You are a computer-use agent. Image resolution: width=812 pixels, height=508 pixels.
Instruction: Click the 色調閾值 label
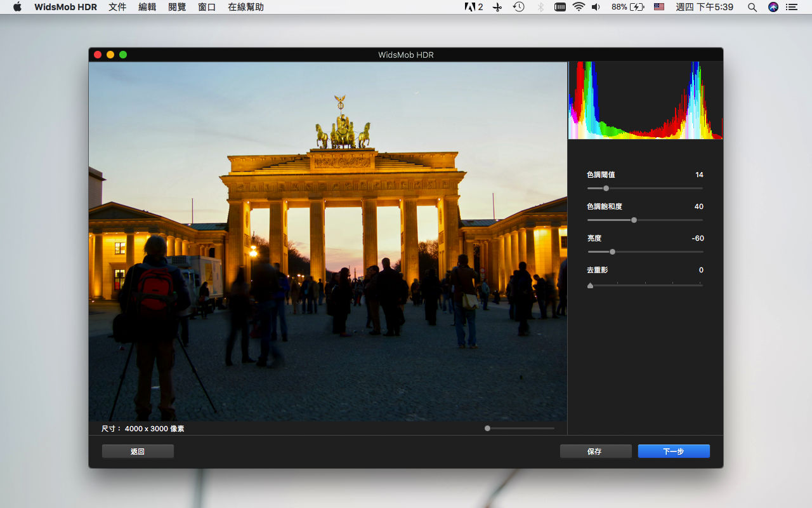click(601, 175)
